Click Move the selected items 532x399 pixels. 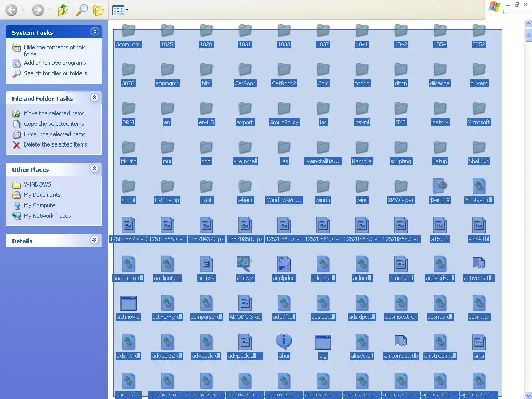coord(54,113)
